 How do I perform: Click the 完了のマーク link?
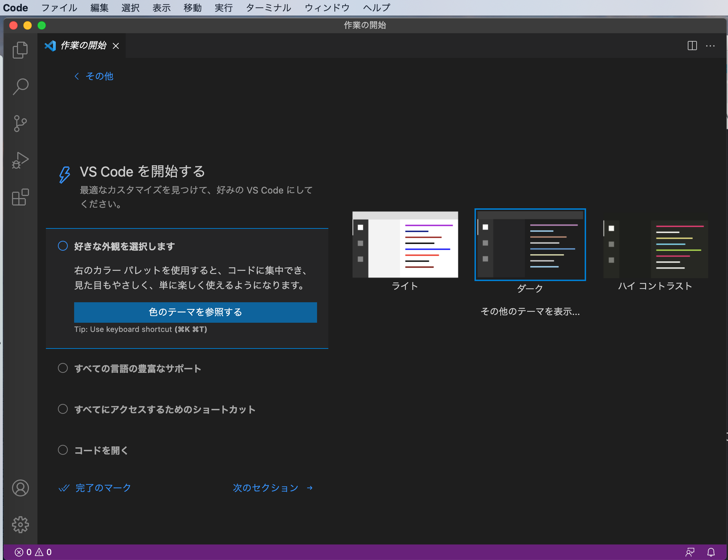[95, 488]
